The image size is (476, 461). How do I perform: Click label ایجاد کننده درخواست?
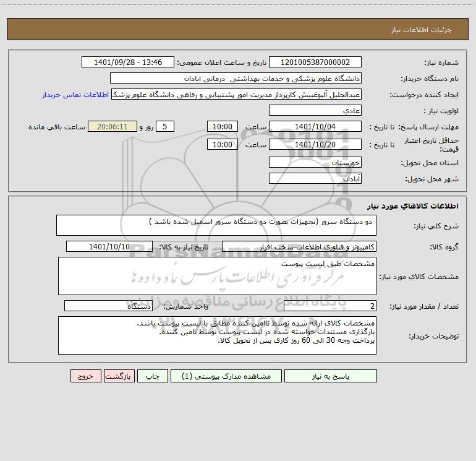pos(424,95)
